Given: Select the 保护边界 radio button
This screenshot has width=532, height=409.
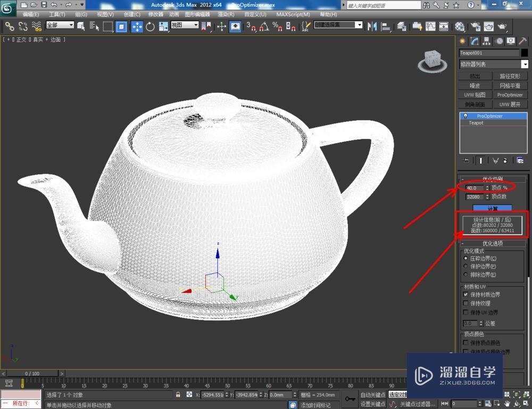Looking at the screenshot, I should tap(465, 266).
